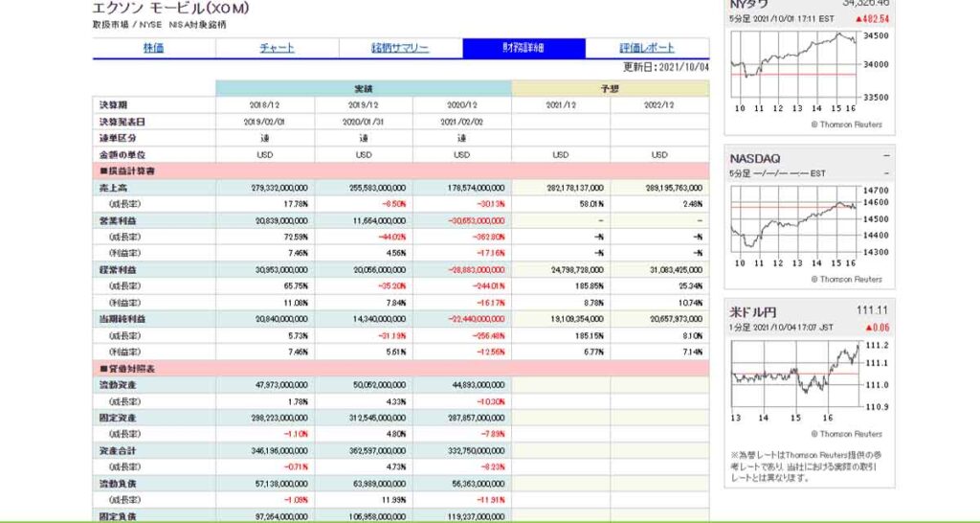Click the NYダウ heading
980x523 pixels.
(x=748, y=5)
